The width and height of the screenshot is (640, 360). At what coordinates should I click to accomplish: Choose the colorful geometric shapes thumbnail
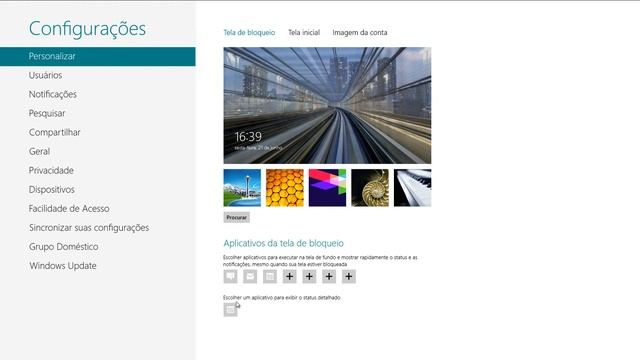pos(327,188)
